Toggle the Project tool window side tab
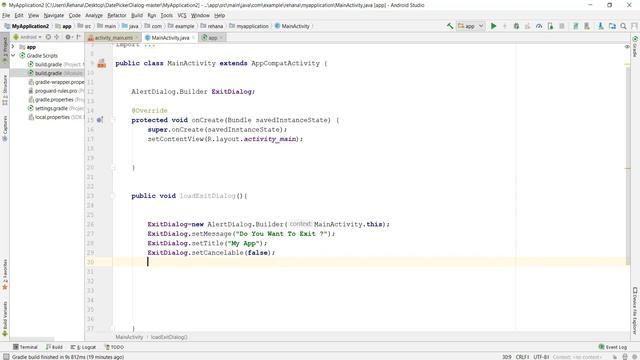Image resolution: width=640 pixels, height=360 pixels. coord(5,50)
